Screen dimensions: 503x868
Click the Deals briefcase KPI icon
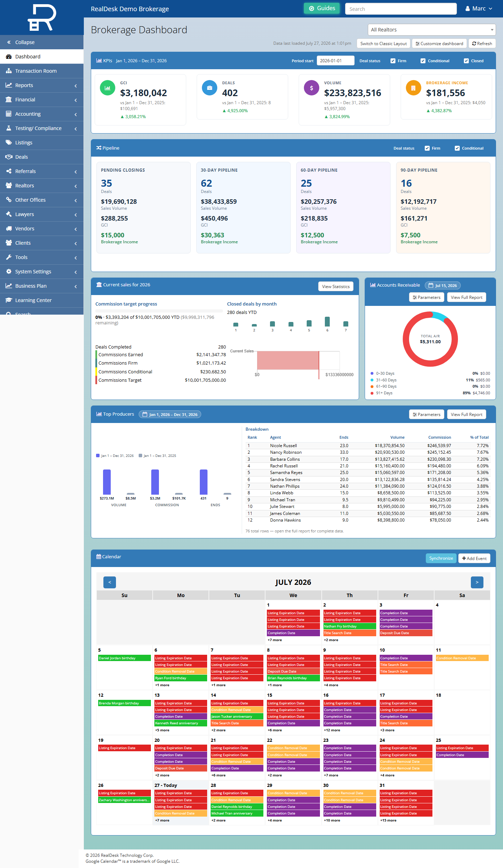(210, 88)
